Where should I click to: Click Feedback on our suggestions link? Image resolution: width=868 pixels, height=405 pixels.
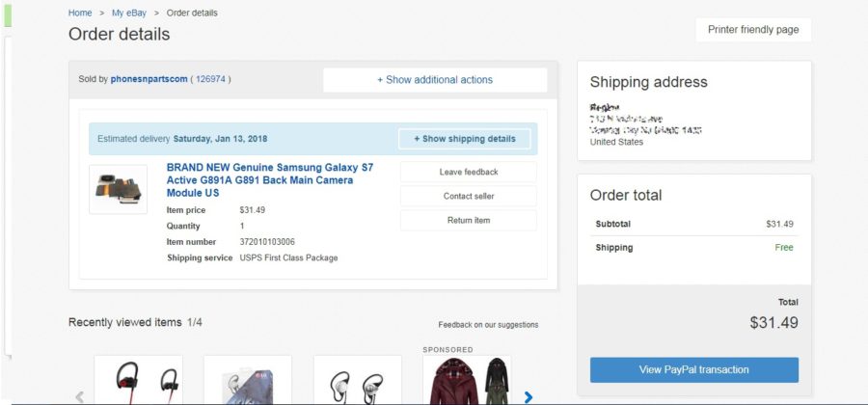coord(488,325)
